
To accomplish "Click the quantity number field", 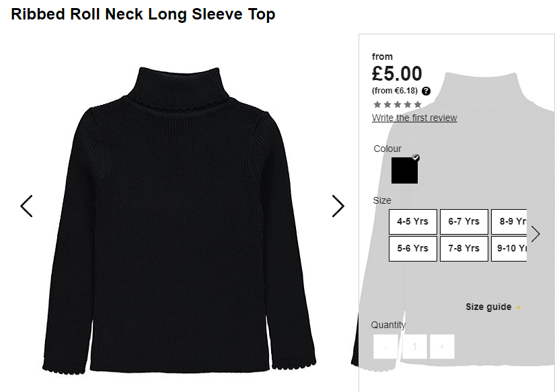I will [x=414, y=346].
